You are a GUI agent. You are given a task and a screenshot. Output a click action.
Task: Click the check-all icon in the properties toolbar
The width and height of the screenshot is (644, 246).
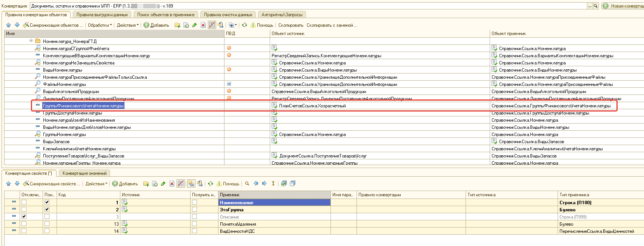click(x=284, y=184)
